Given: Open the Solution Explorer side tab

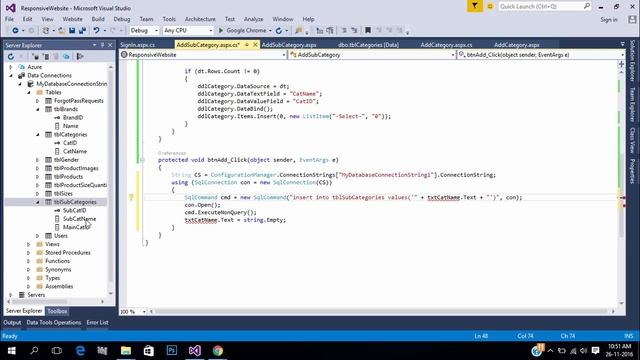Looking at the screenshot, I should coord(632,60).
